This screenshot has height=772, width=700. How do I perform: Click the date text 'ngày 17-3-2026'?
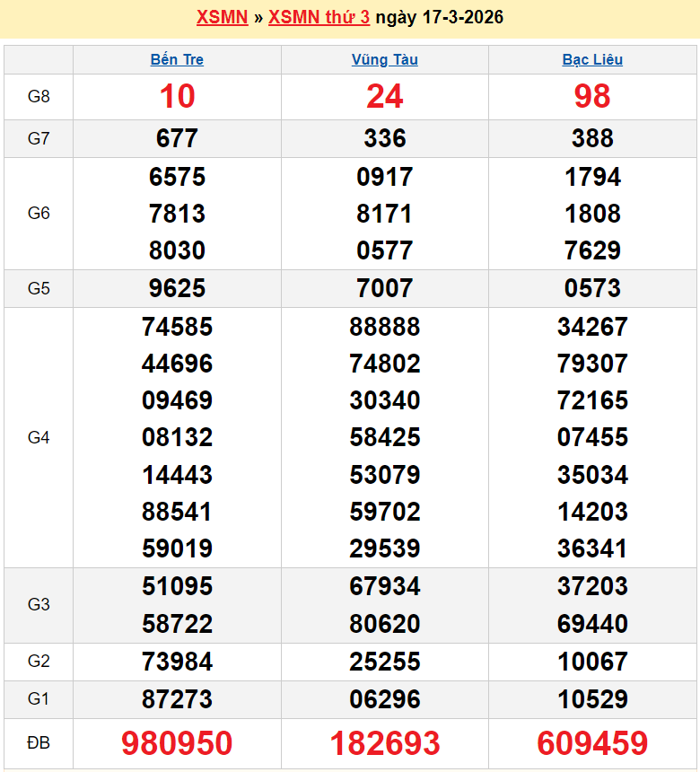pyautogui.click(x=439, y=18)
